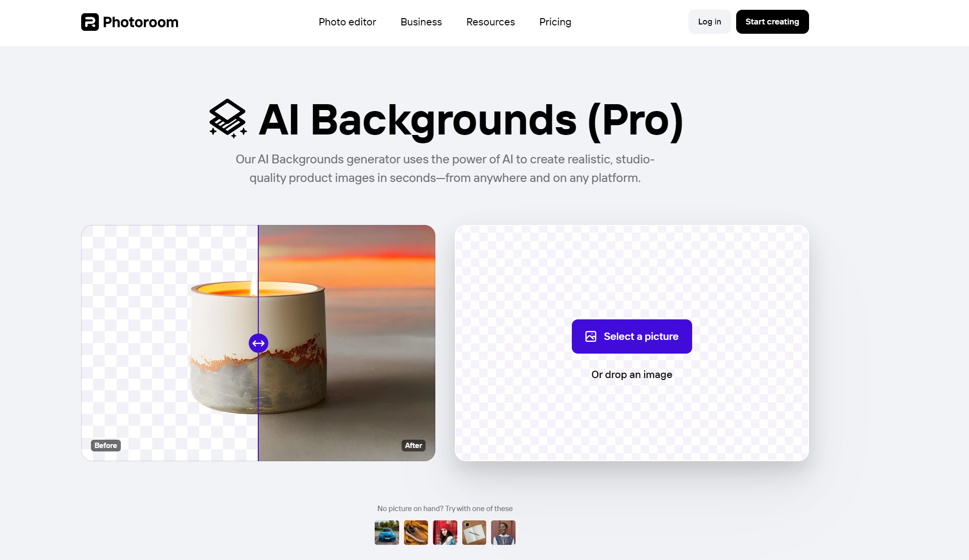Click the Log in button
The image size is (969, 560).
coord(710,22)
